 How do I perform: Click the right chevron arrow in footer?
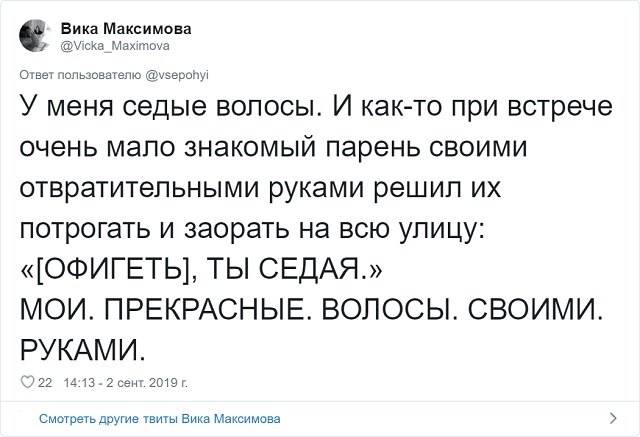tap(610, 418)
